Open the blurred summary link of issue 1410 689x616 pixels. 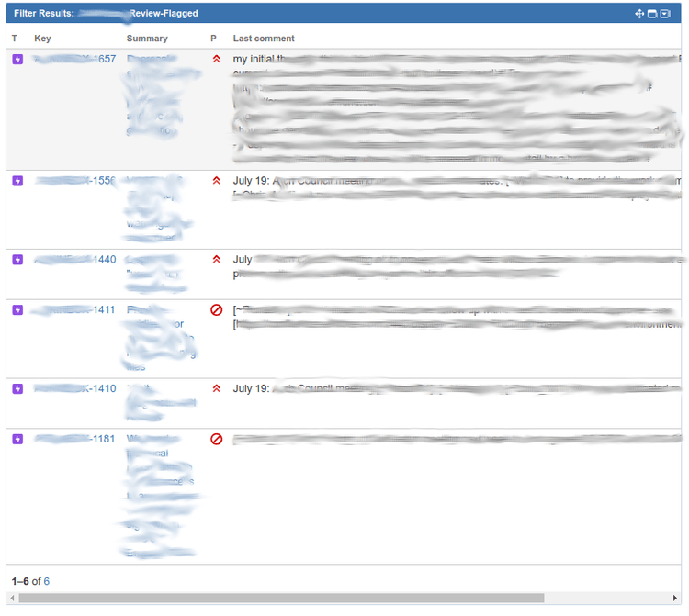[161, 403]
